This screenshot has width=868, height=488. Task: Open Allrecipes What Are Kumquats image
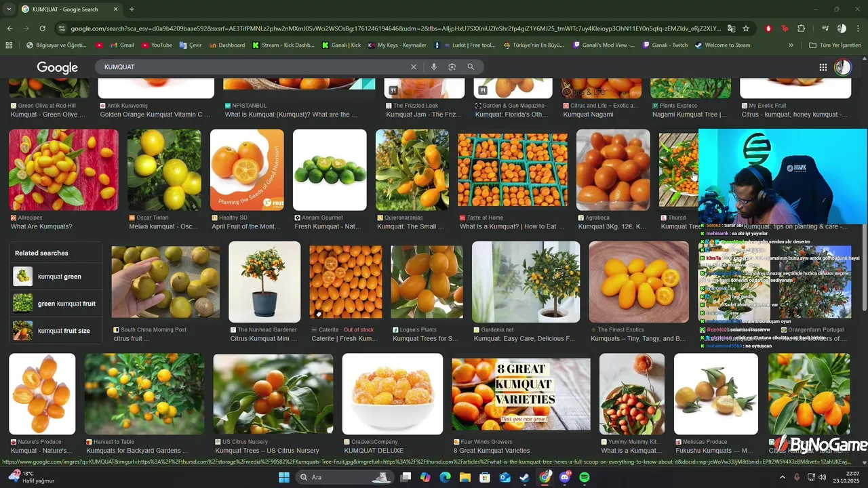coord(64,170)
